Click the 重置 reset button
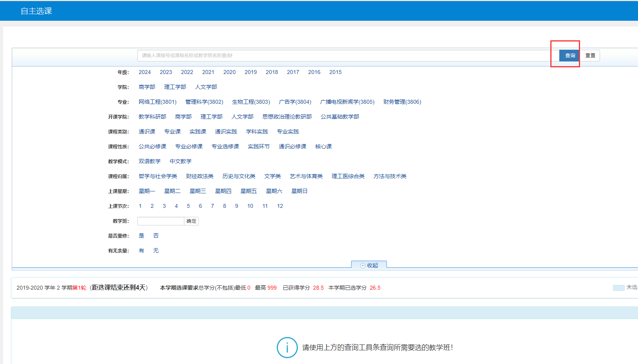 point(590,56)
